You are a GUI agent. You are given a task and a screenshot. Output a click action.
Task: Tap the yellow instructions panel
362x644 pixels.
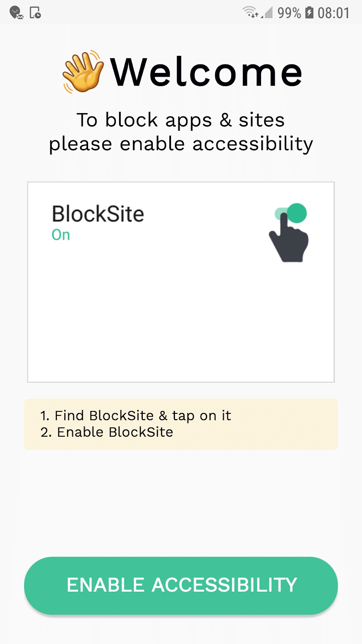pos(181,424)
